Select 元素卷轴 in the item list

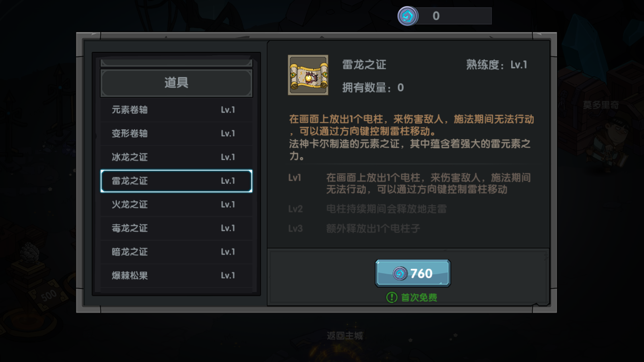click(x=176, y=110)
